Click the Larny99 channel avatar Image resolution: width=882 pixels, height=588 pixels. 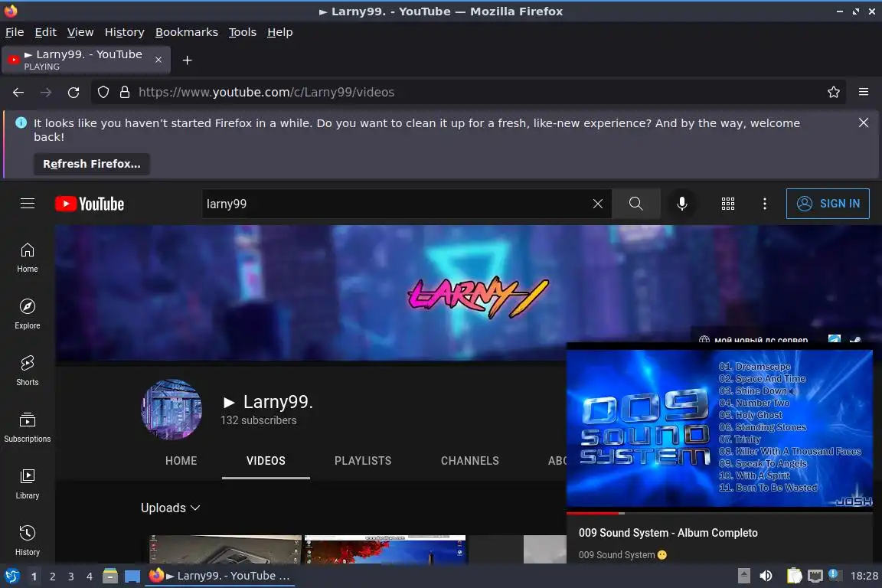pos(171,409)
